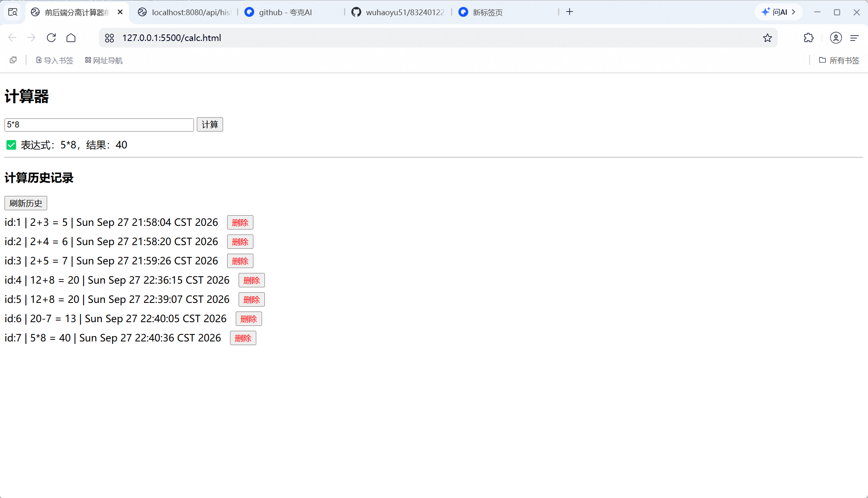The height and width of the screenshot is (498, 868).
Task: Click the 刷新历史 button
Action: click(x=26, y=203)
